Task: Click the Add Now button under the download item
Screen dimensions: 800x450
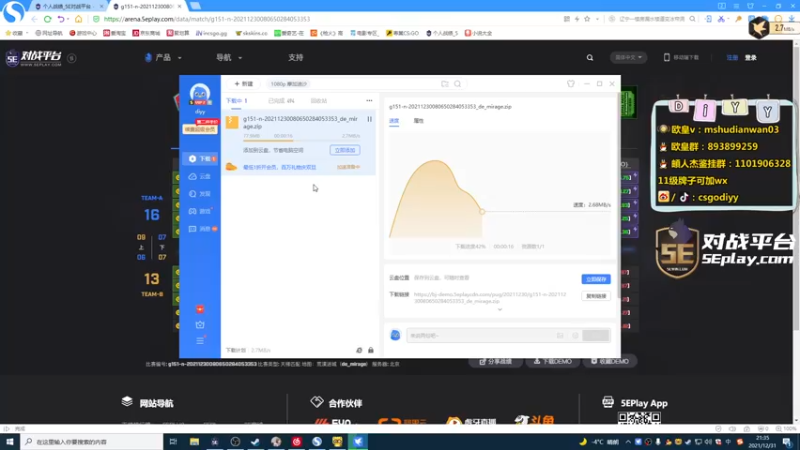Action: click(x=345, y=151)
